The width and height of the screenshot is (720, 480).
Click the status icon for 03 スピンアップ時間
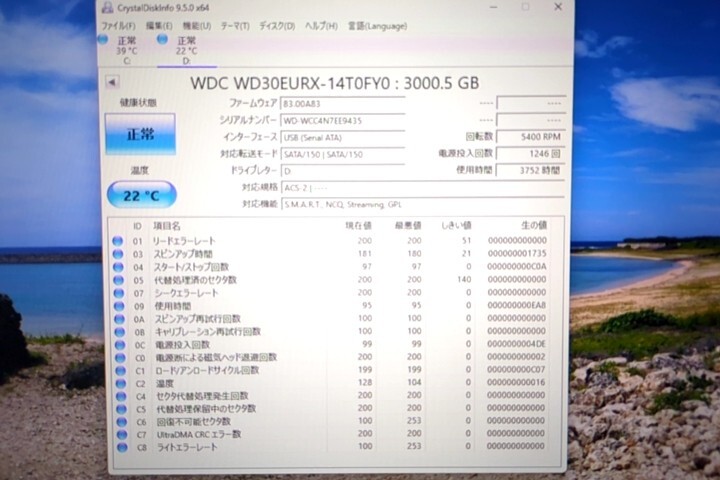click(x=118, y=254)
